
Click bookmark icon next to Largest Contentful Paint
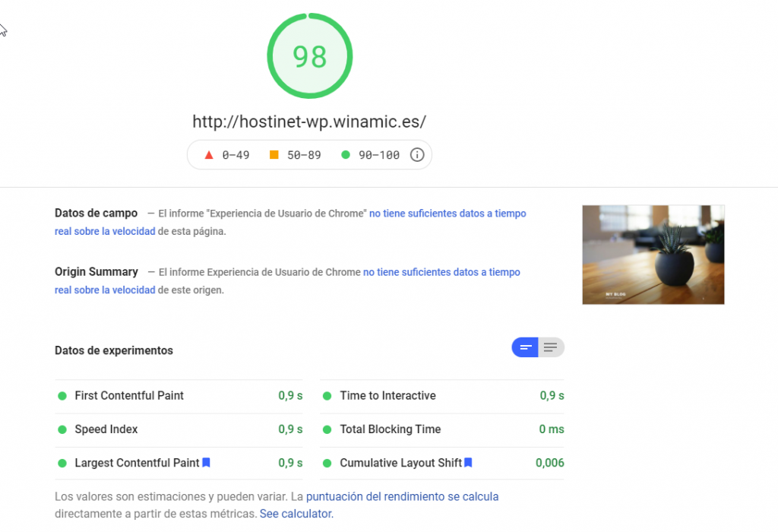(206, 463)
